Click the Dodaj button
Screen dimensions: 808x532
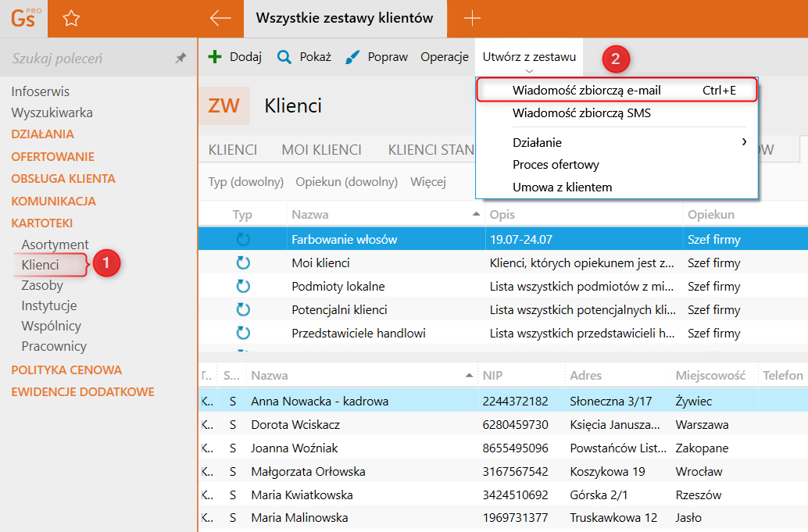point(235,57)
